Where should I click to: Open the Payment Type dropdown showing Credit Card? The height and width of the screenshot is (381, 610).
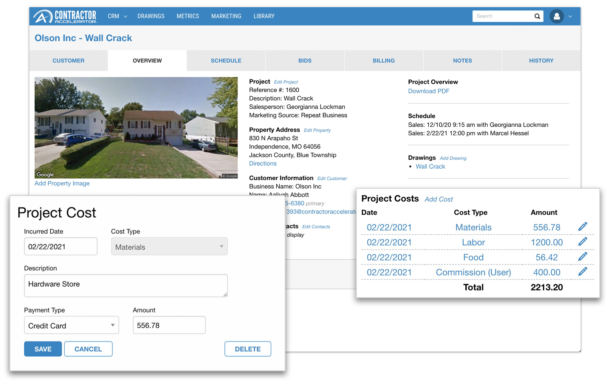(x=71, y=325)
